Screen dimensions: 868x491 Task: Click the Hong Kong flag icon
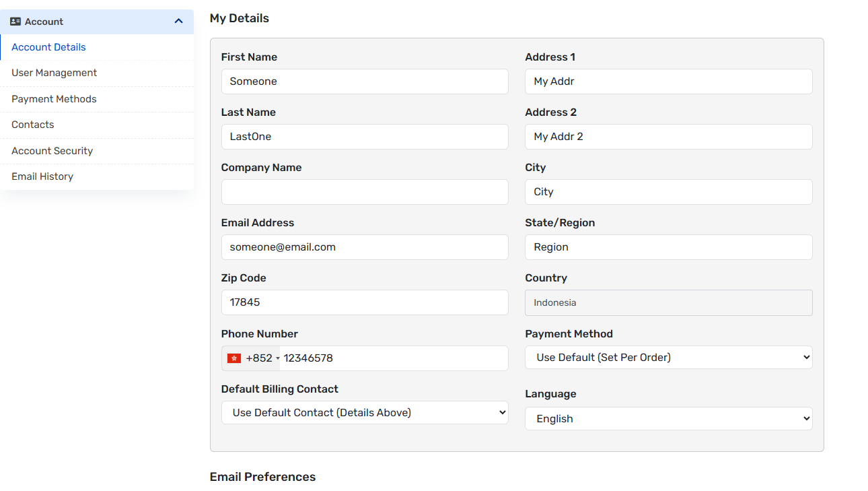(x=234, y=358)
